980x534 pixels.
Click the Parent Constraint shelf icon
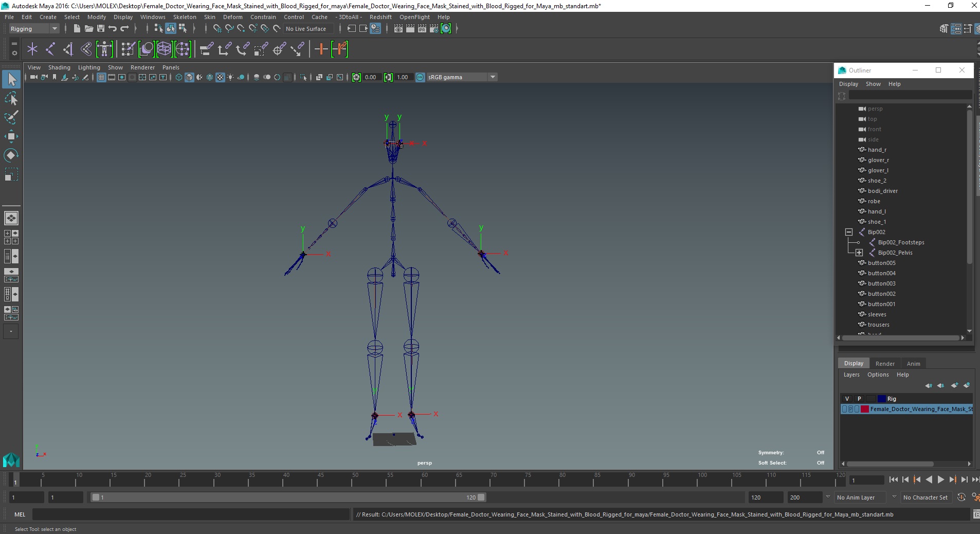206,49
